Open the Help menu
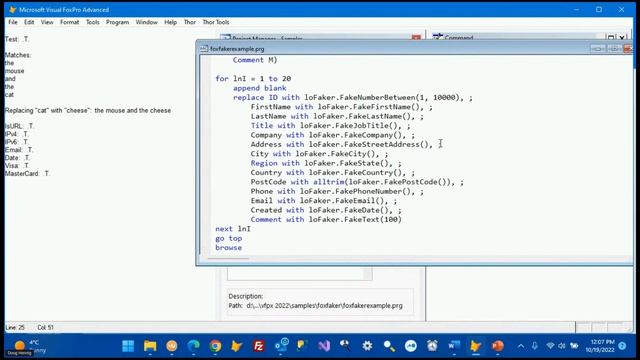Viewport: 640px width, 360px height. point(170,22)
